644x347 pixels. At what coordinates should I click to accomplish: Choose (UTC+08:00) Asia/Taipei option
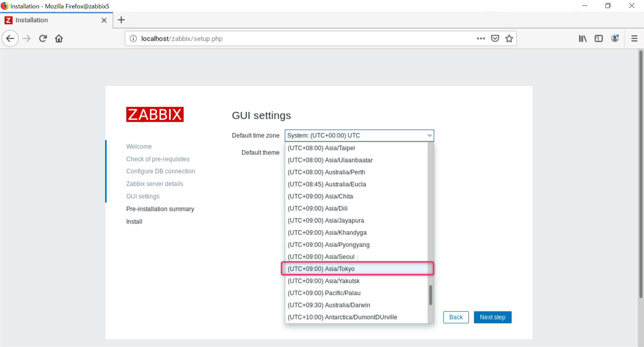tap(357, 148)
